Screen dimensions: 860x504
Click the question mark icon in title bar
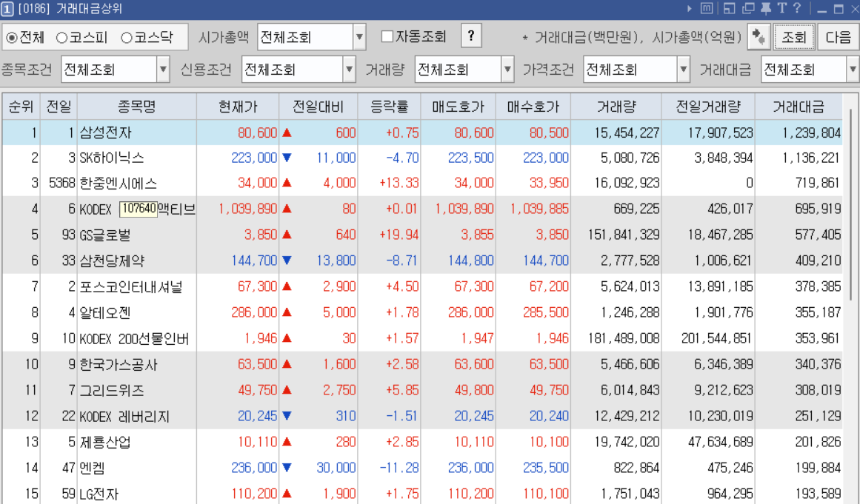pos(798,9)
